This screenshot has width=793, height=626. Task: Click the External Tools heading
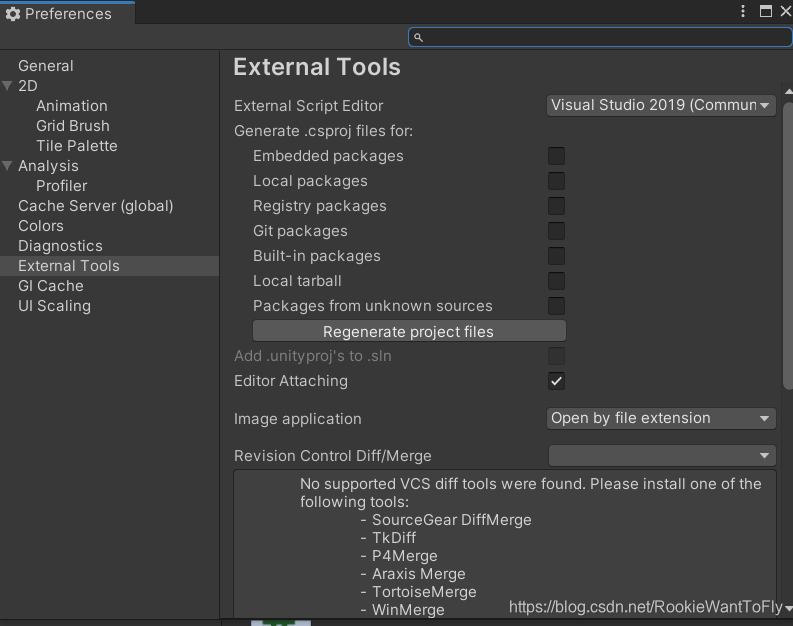pos(317,67)
